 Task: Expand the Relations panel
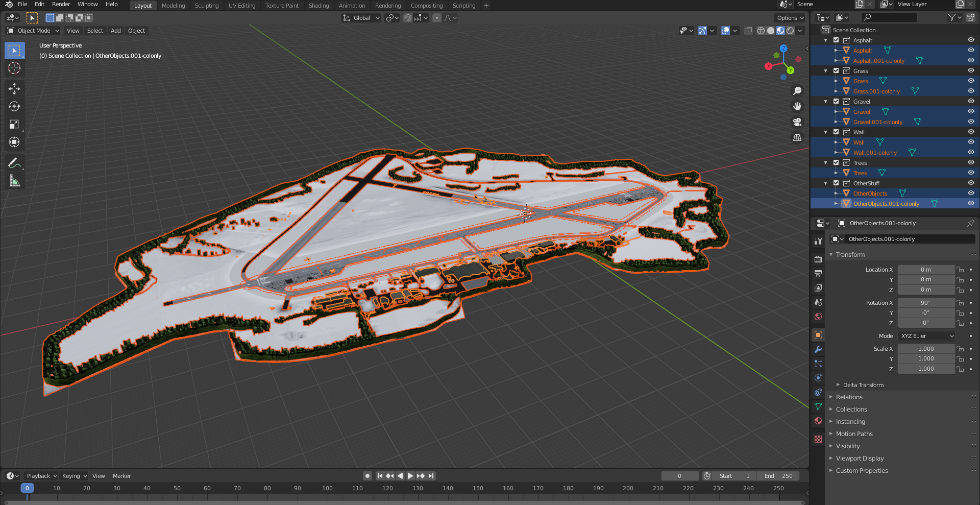[x=849, y=397]
